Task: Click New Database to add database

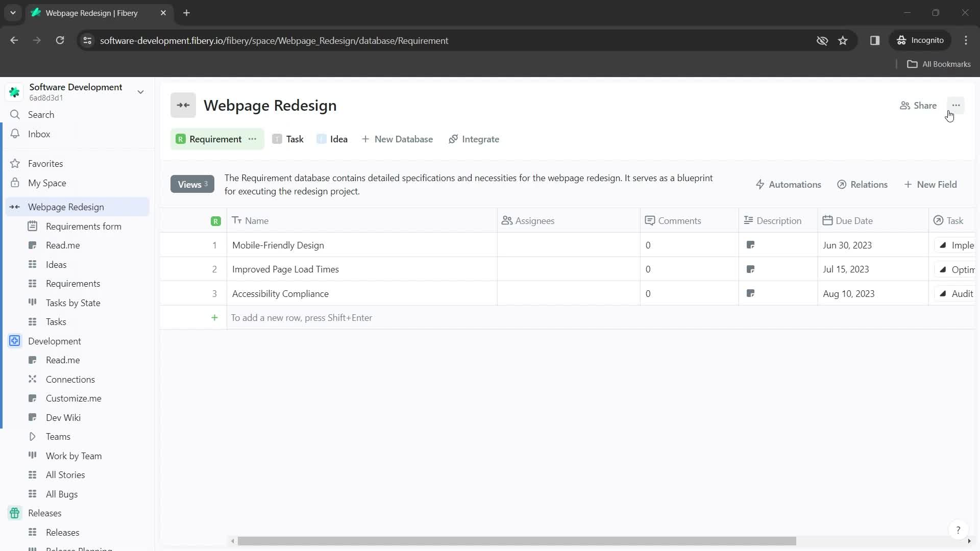Action: coord(398,139)
